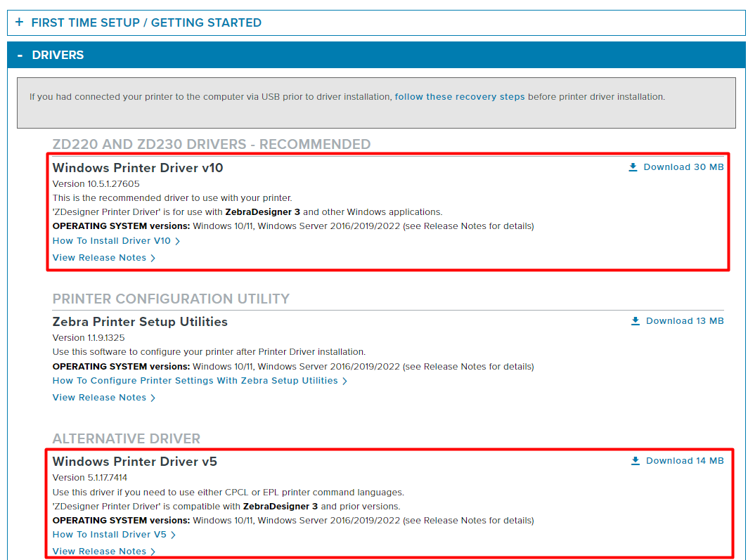Click chevron after Setup Utilities View Release Notes
The image size is (748, 560).
(153, 398)
